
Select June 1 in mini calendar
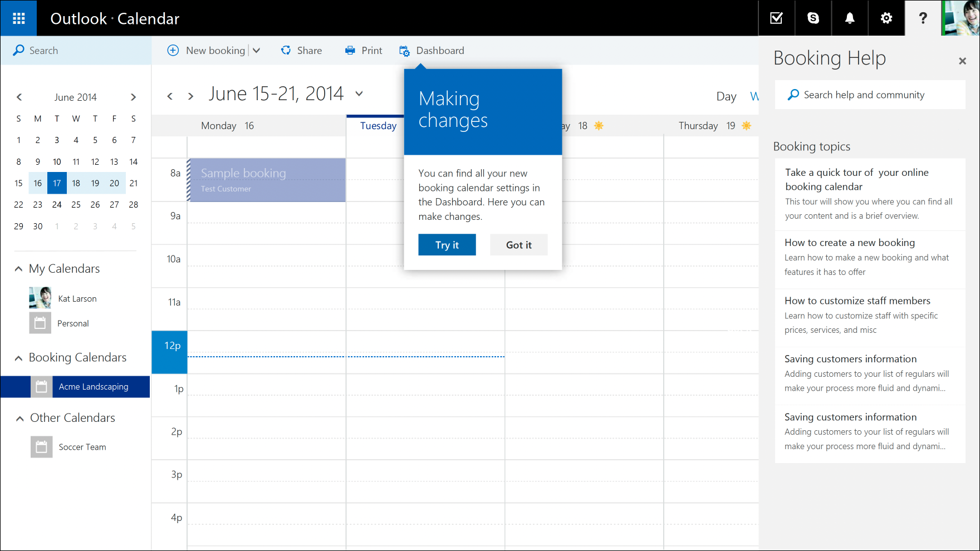[18, 140]
